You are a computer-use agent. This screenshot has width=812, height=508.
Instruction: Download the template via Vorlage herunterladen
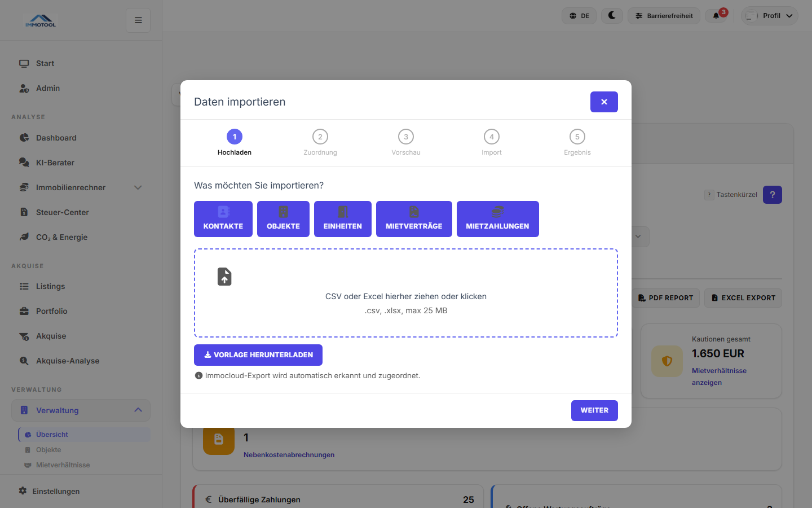[258, 355]
